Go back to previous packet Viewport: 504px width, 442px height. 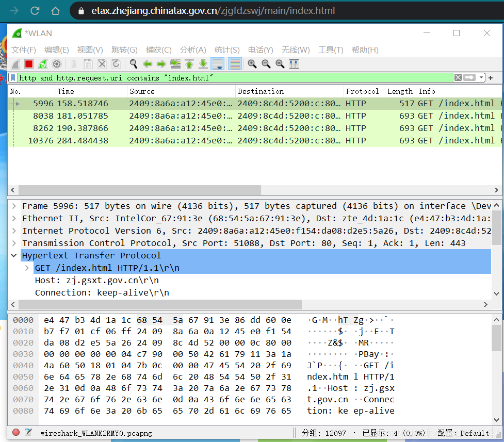point(147,64)
